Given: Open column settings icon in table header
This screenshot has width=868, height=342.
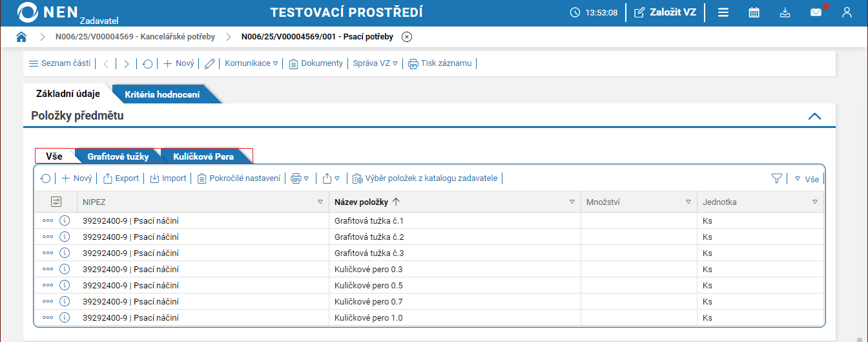Looking at the screenshot, I should 56,202.
